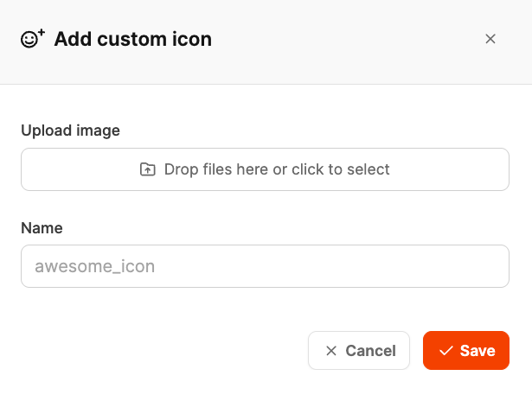Click the checkmark icon inside Save button
Image resolution: width=532 pixels, height=401 pixels.
click(x=446, y=351)
